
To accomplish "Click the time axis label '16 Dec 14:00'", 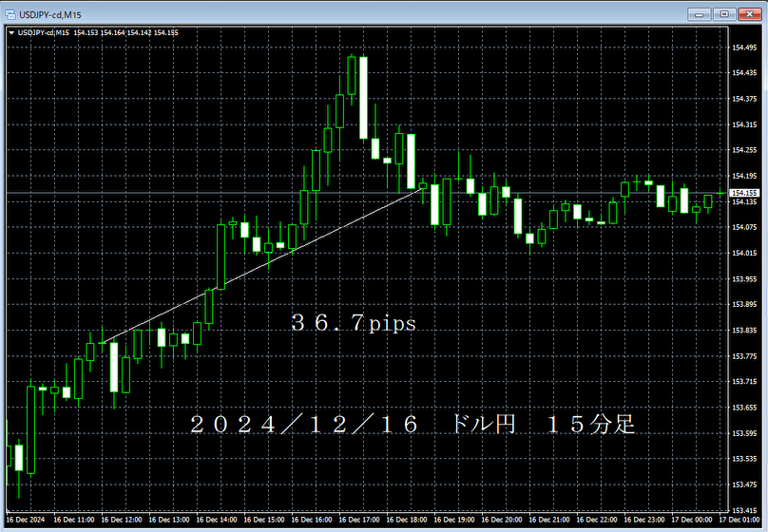I will pyautogui.click(x=217, y=520).
